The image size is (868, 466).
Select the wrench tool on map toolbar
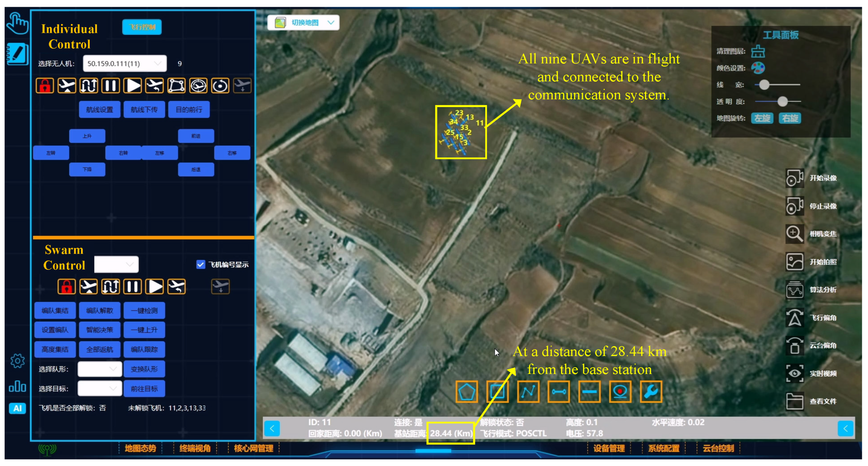651,392
